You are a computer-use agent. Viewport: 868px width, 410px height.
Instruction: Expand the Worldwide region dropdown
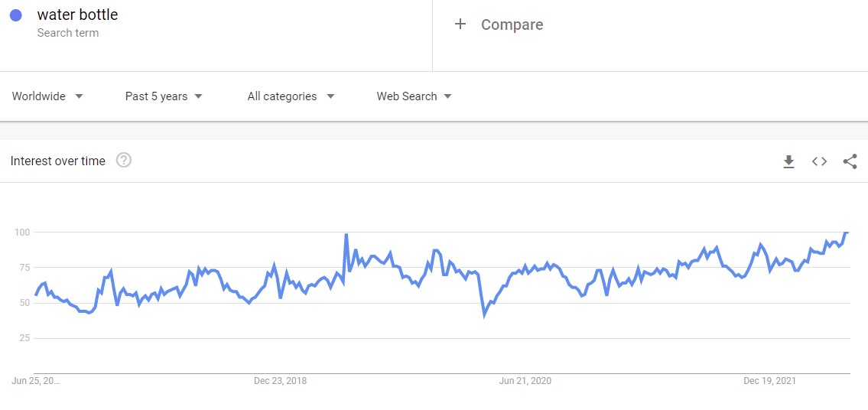click(x=47, y=96)
